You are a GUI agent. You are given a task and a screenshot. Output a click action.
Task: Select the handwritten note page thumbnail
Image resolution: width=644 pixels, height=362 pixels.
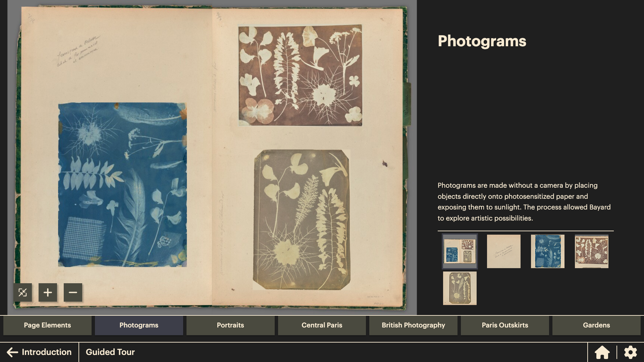pyautogui.click(x=504, y=251)
